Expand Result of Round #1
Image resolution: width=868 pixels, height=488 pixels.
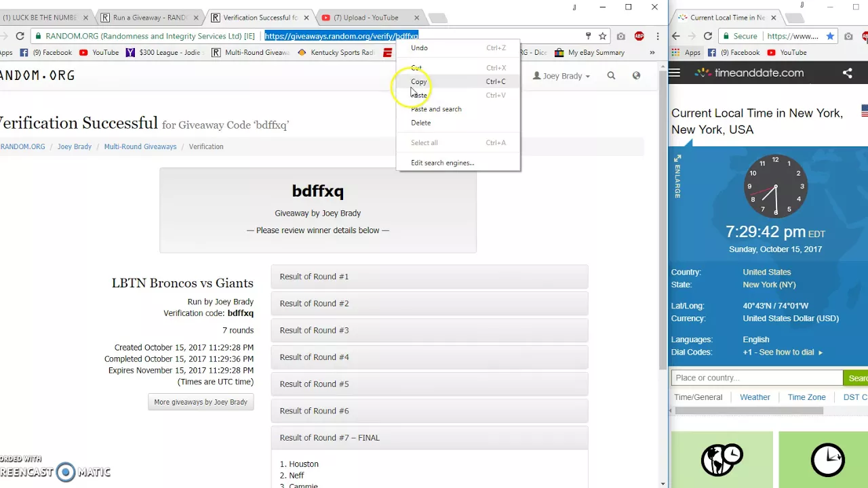(x=429, y=277)
